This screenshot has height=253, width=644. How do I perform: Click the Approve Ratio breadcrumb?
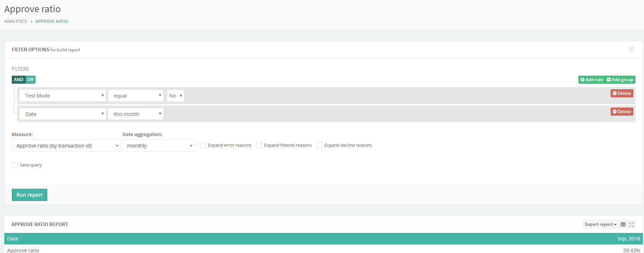point(52,22)
